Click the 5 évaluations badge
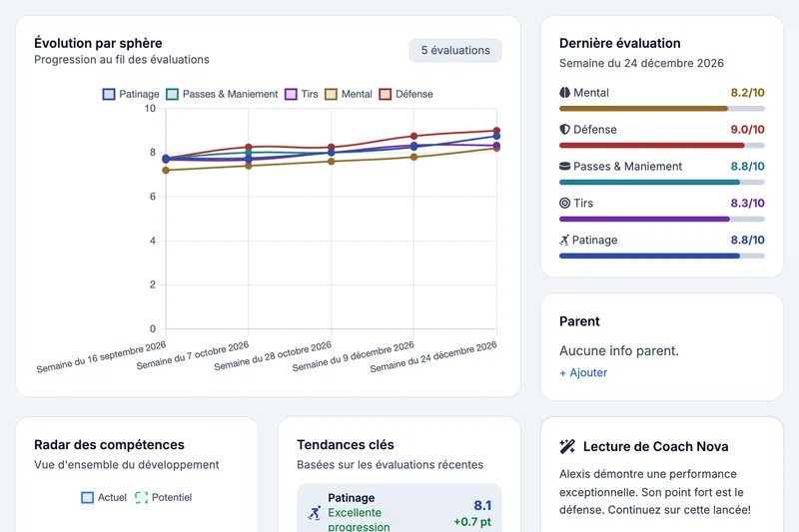 pos(455,50)
